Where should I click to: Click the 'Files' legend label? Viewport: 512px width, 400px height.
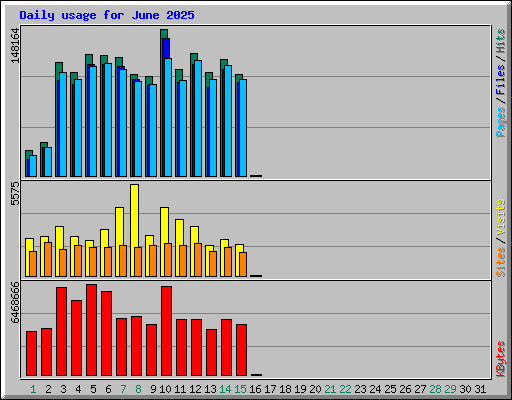(500, 79)
